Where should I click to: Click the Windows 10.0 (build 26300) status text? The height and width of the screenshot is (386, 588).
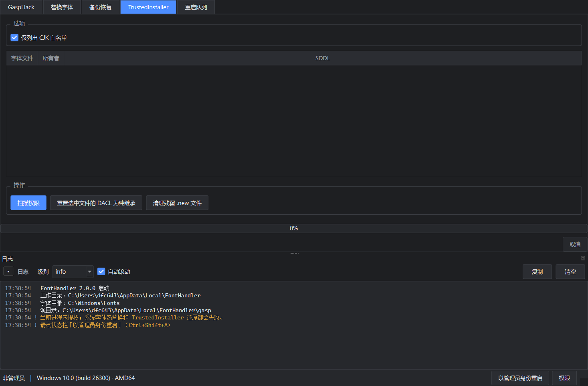point(86,378)
